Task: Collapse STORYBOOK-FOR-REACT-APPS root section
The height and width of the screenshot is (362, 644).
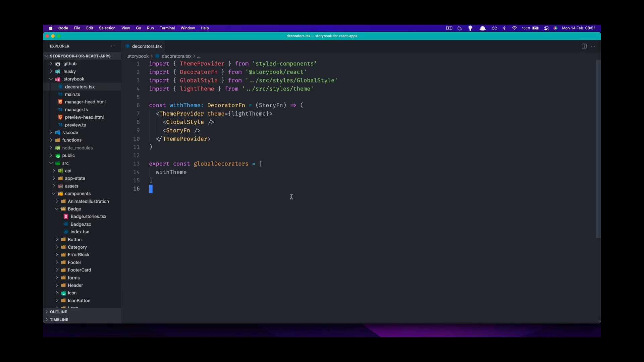Action: (47, 56)
